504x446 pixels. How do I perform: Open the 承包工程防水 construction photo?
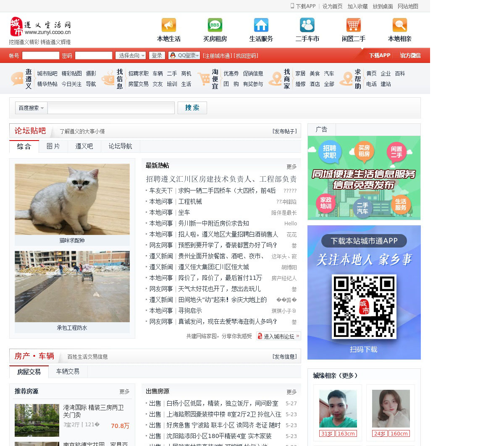click(x=72, y=287)
